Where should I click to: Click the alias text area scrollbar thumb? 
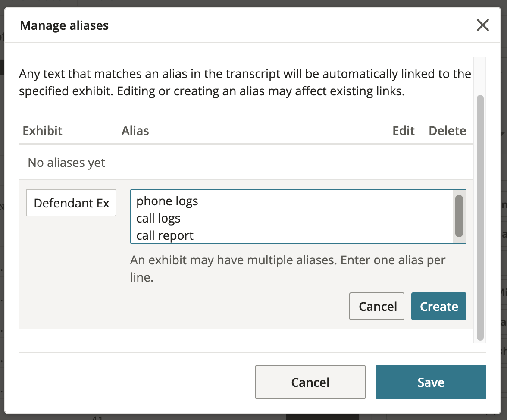pyautogui.click(x=459, y=216)
